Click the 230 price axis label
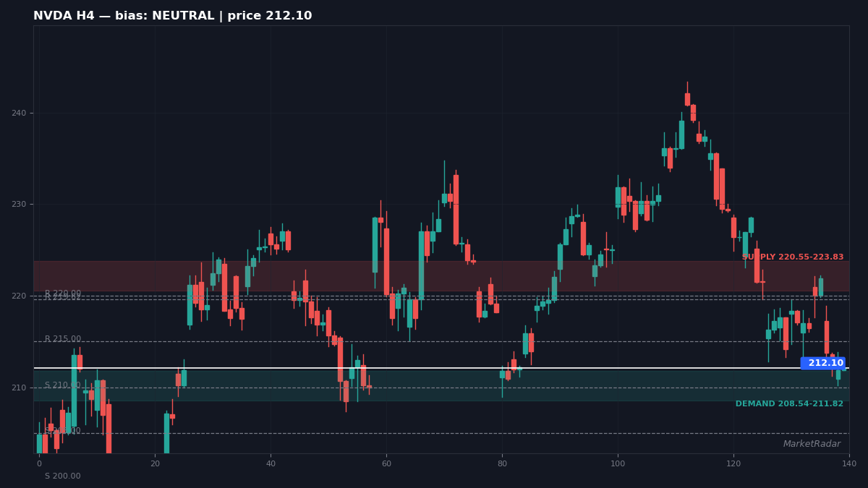The image size is (868, 488). tap(19, 205)
